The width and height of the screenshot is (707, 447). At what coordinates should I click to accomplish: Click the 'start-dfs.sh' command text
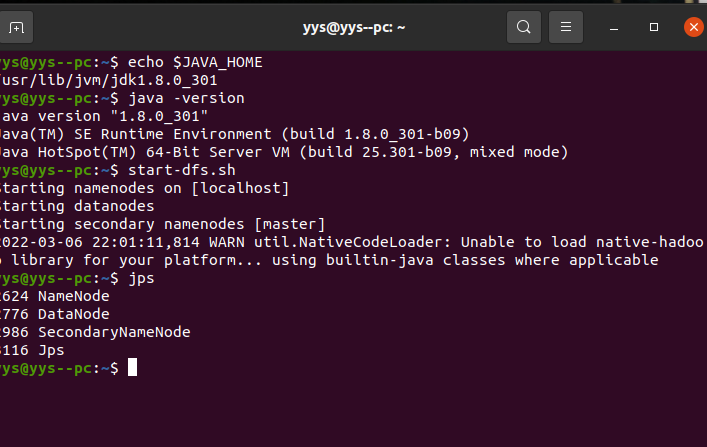(182, 170)
